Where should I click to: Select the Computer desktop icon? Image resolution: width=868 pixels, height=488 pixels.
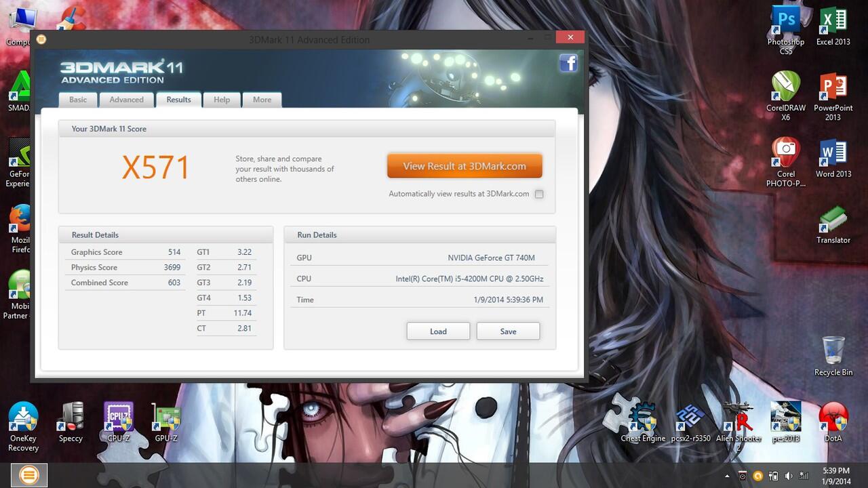click(x=19, y=27)
